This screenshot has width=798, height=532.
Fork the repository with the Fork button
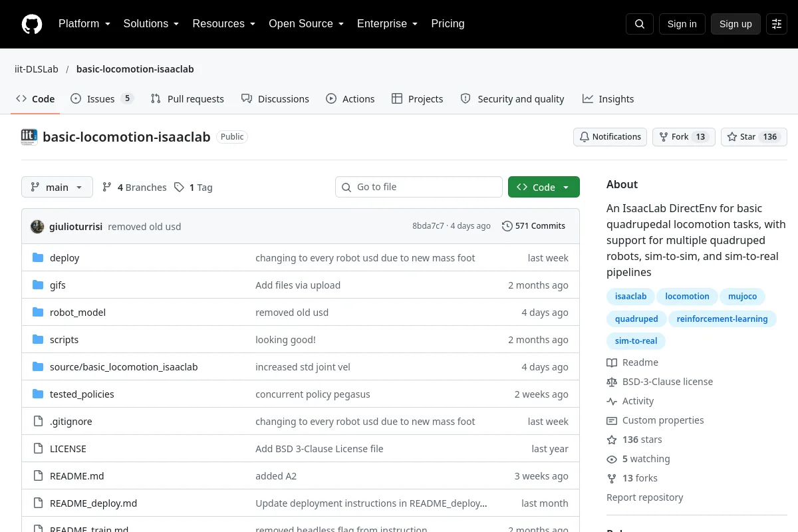click(684, 137)
